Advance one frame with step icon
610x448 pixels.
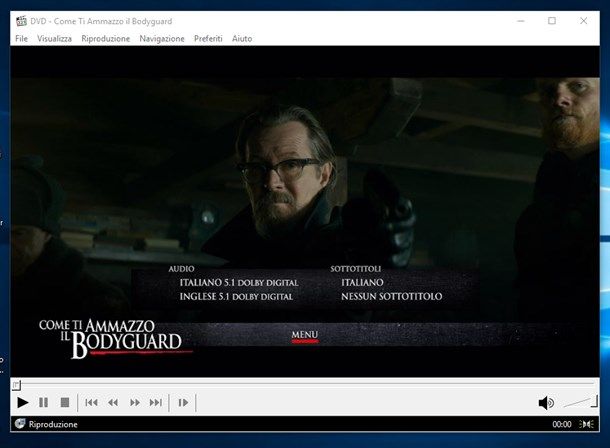click(x=183, y=402)
